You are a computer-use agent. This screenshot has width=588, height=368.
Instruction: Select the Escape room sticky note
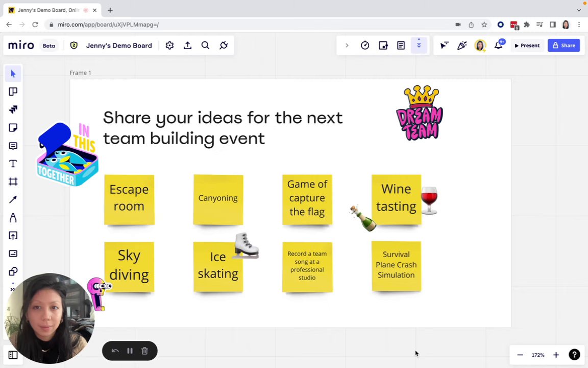pos(129,199)
